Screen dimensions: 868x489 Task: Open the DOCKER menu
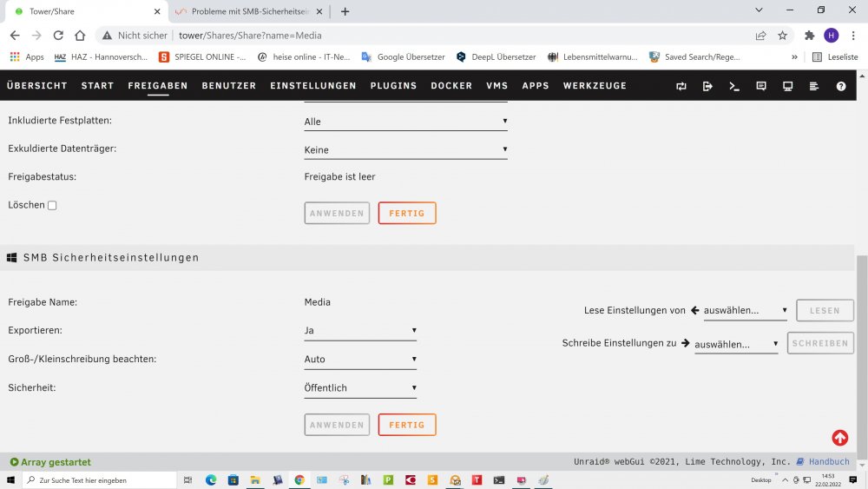[x=451, y=86]
